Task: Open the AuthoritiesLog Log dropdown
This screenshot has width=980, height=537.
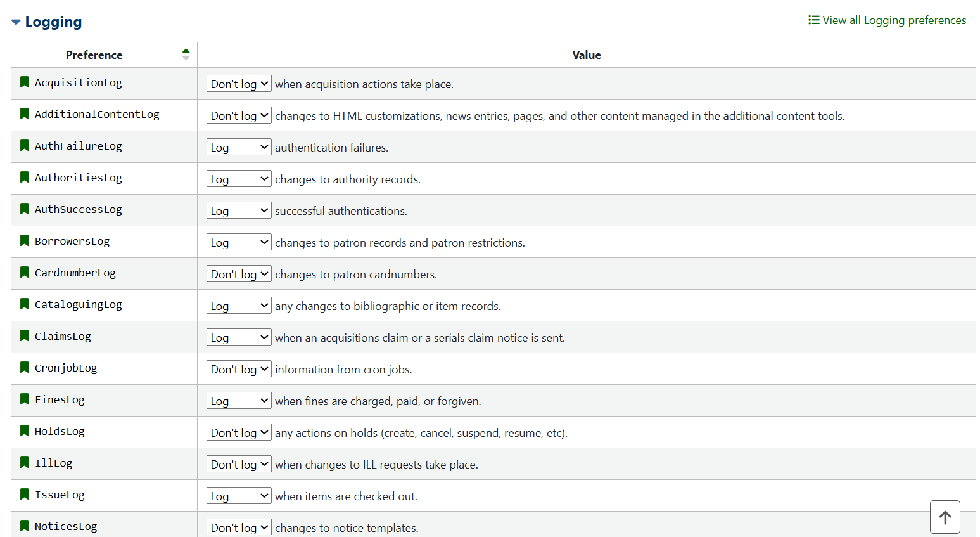Action: (239, 179)
